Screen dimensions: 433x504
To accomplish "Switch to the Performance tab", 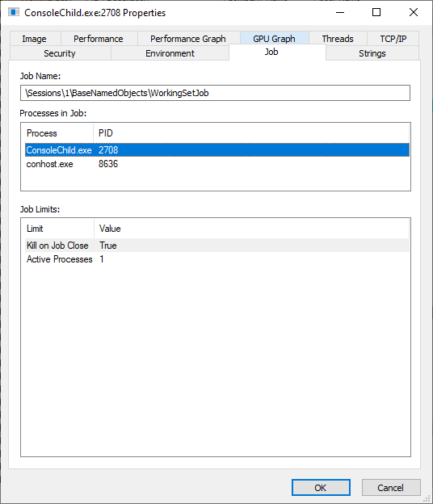I will [99, 39].
